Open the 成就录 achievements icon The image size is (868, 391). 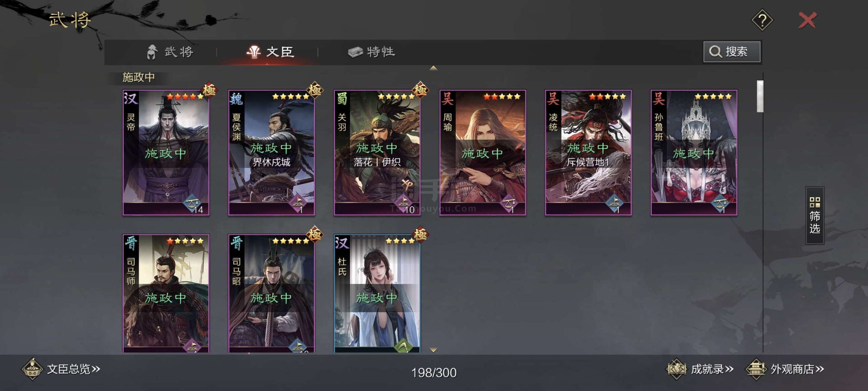[676, 369]
